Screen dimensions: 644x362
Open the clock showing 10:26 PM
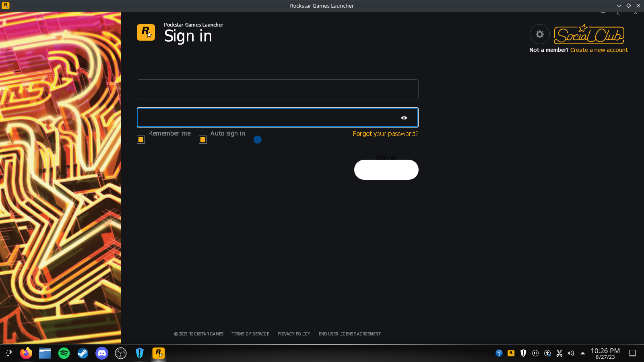tap(605, 353)
